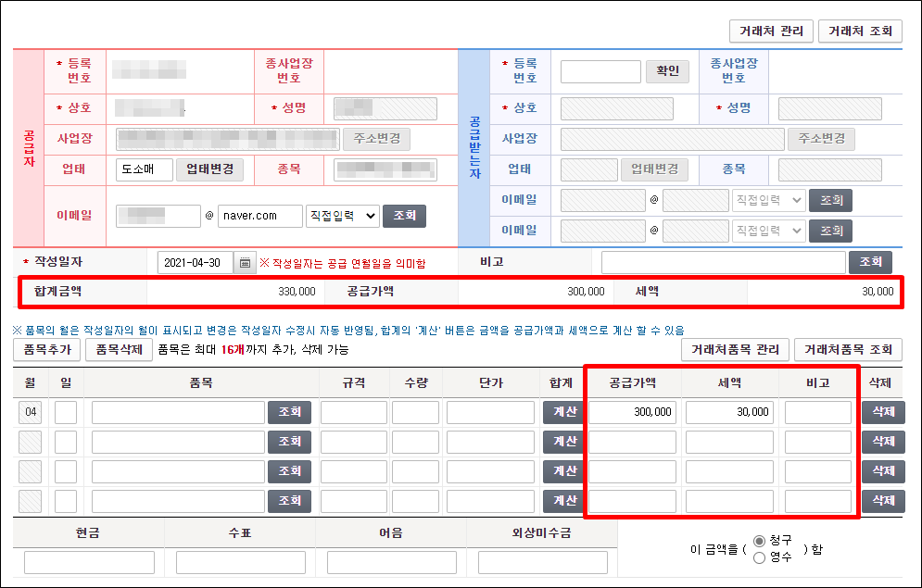Click the top 비고 input field

(x=724, y=263)
